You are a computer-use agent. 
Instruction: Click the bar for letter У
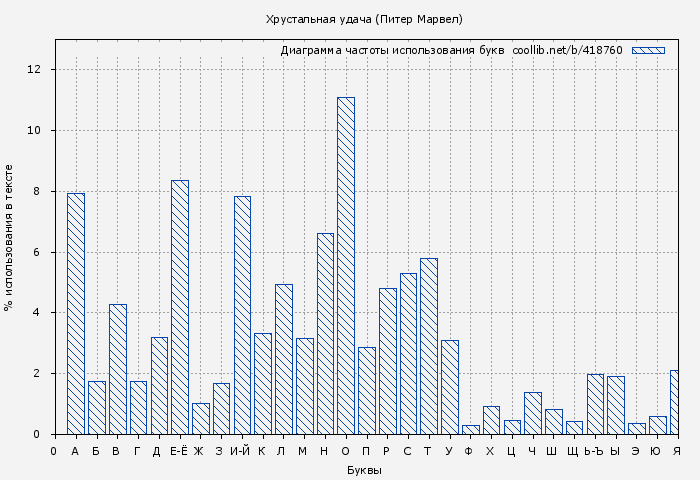(x=450, y=387)
